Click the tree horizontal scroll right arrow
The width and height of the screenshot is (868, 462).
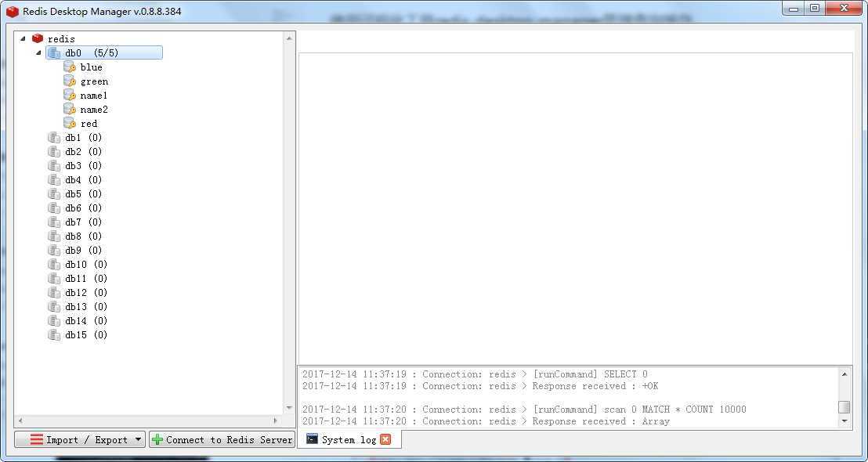point(275,420)
